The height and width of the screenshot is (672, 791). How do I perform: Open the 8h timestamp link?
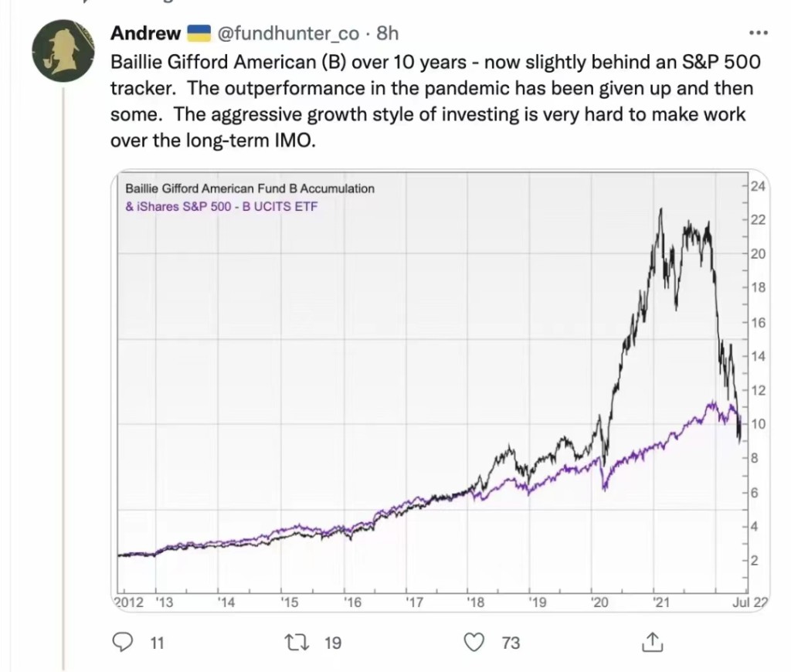tap(387, 33)
